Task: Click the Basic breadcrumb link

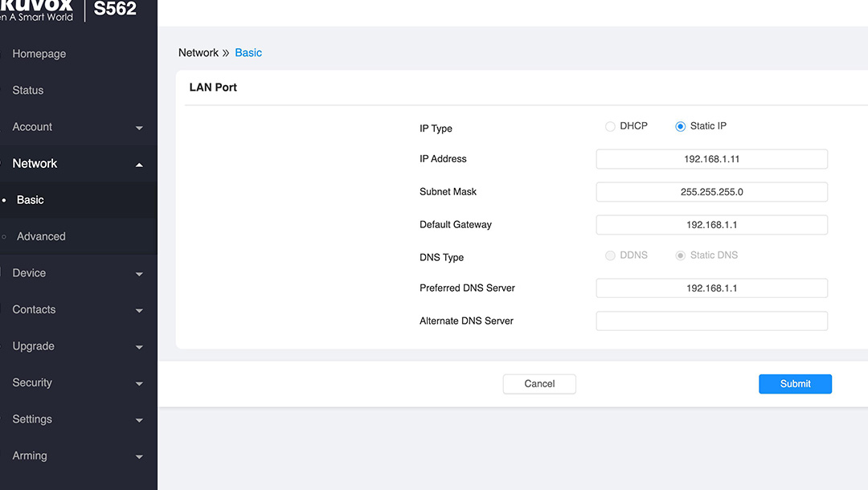Action: pyautogui.click(x=248, y=53)
